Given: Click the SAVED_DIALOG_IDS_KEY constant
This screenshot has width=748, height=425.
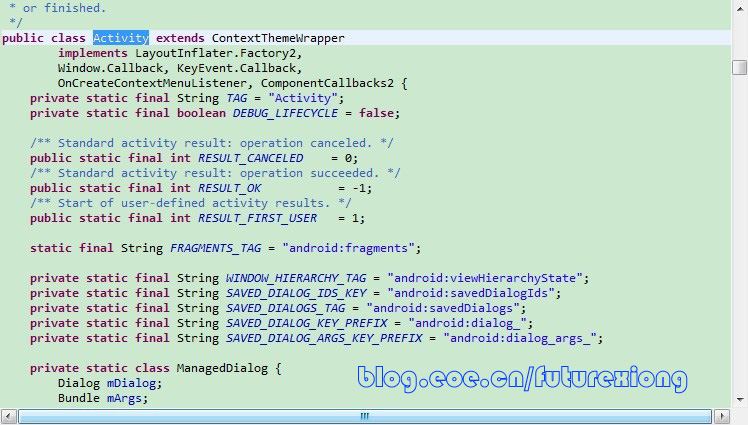Looking at the screenshot, I should pos(296,293).
